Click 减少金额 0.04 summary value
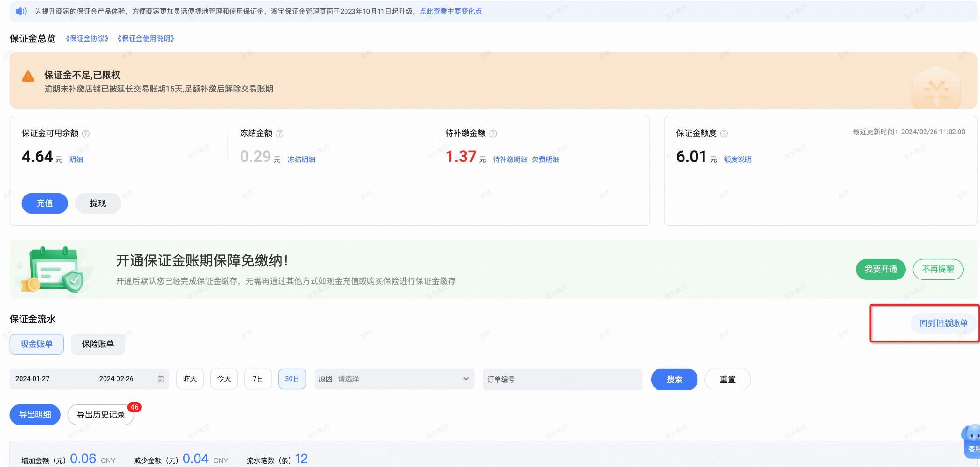 click(196, 459)
